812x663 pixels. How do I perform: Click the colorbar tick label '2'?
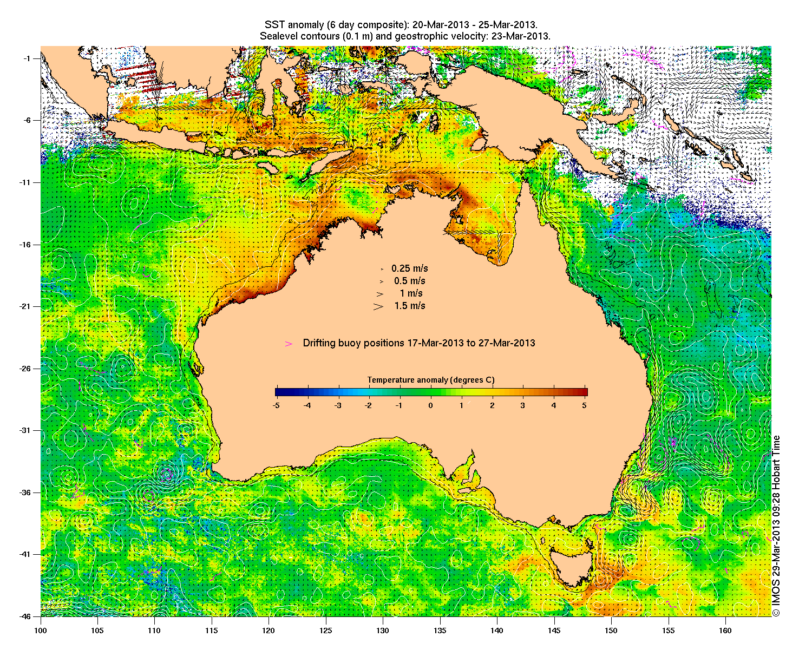coord(492,405)
